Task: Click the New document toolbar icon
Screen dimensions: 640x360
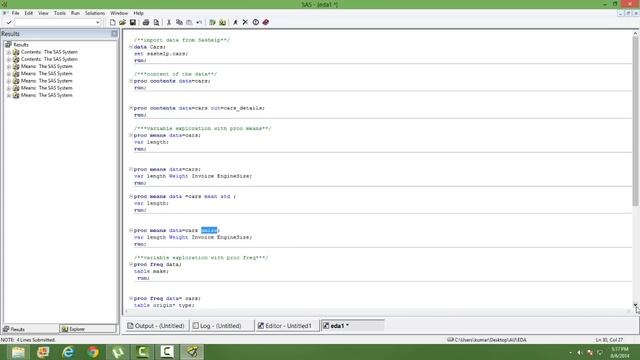Action: pyautogui.click(x=113, y=22)
